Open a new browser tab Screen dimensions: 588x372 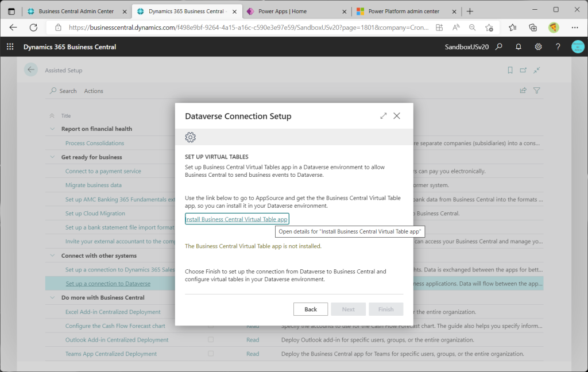click(x=470, y=11)
